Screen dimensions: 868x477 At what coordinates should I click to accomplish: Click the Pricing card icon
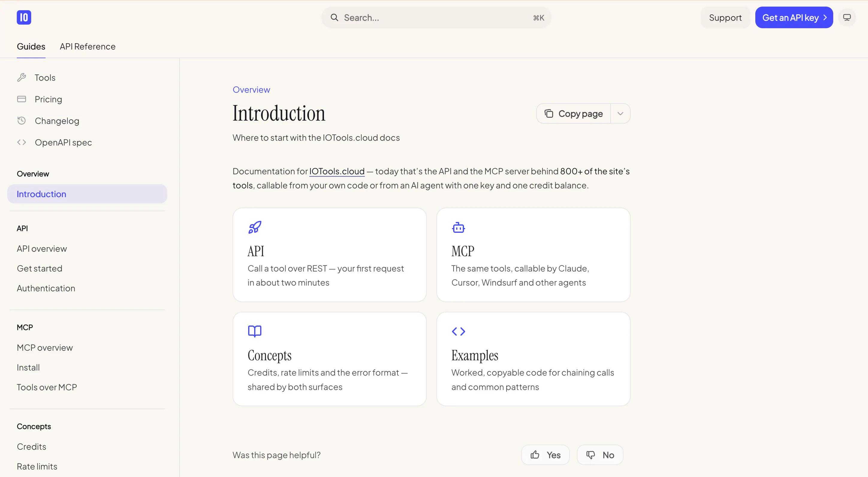pyautogui.click(x=22, y=99)
